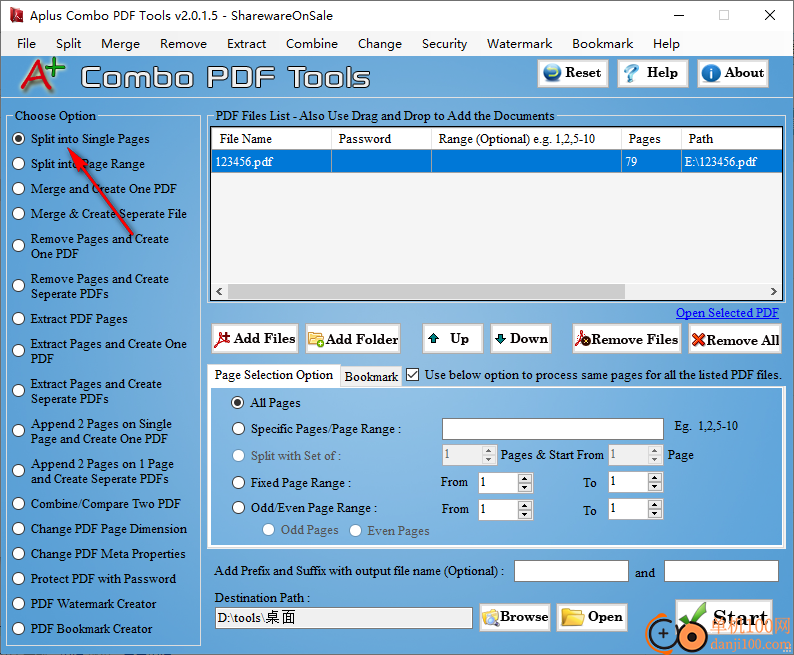This screenshot has height=655, width=794.
Task: Select Extract PDF Pages option
Action: [19, 318]
